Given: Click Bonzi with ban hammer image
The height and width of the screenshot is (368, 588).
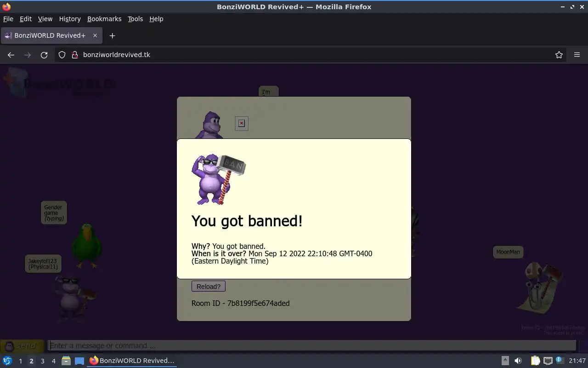Looking at the screenshot, I should (219, 179).
